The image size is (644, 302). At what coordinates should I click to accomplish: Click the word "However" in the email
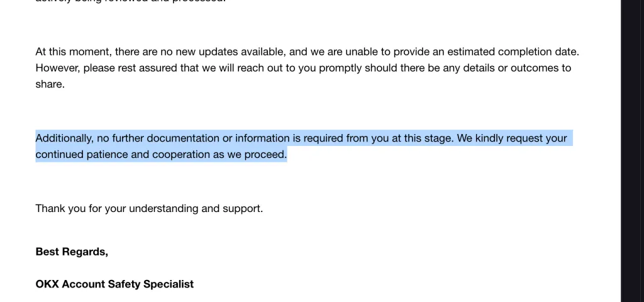(x=57, y=68)
